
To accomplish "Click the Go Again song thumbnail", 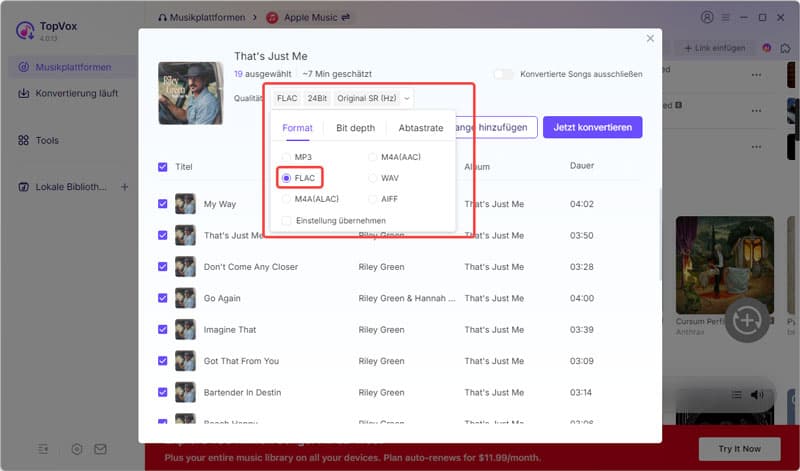I will [x=185, y=298].
